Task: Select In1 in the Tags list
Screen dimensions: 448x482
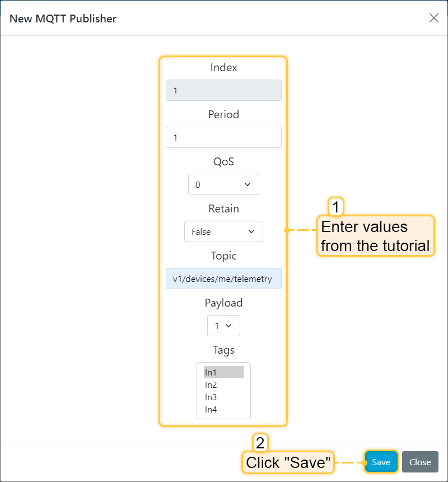Action: (x=223, y=373)
